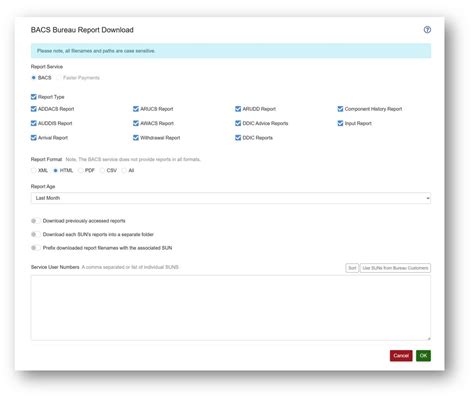Click Use SUNs from Bureau Customers
Image resolution: width=474 pixels, height=400 pixels.
coord(395,268)
